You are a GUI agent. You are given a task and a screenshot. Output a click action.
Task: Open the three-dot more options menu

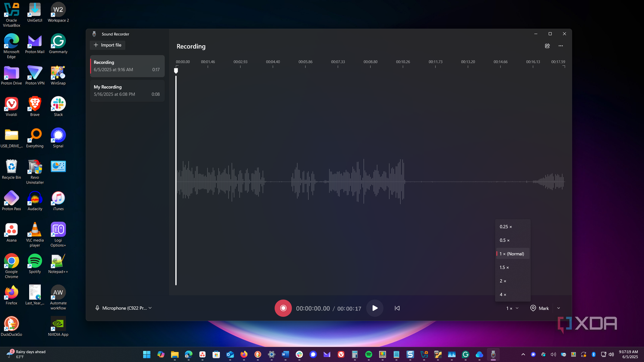[x=561, y=46]
